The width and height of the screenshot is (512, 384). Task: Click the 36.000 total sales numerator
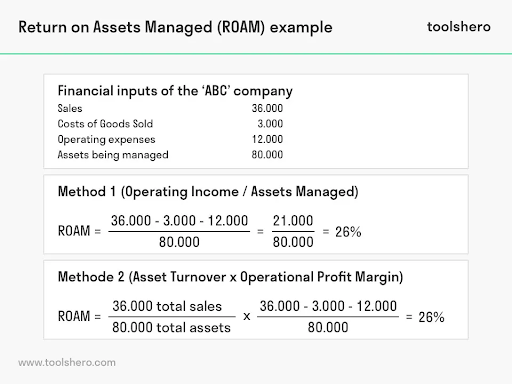[167, 306]
